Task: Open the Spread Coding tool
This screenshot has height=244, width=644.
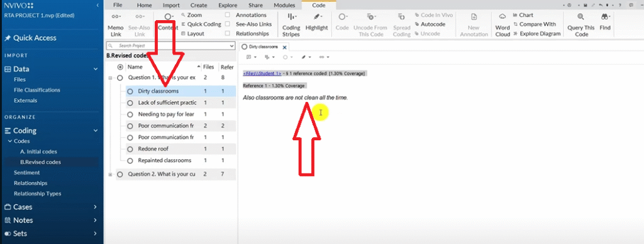Action: (401, 25)
